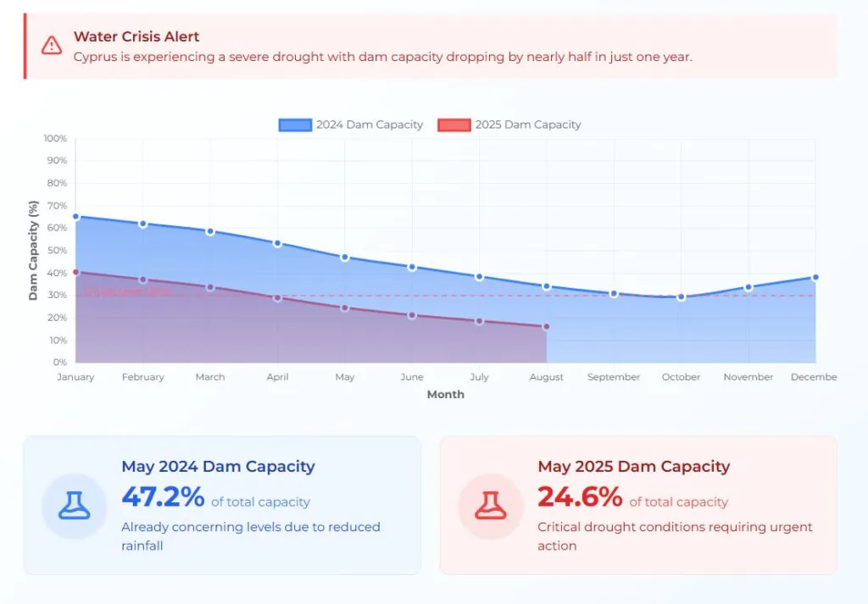Click the blue 2024 legend color box

click(x=295, y=125)
